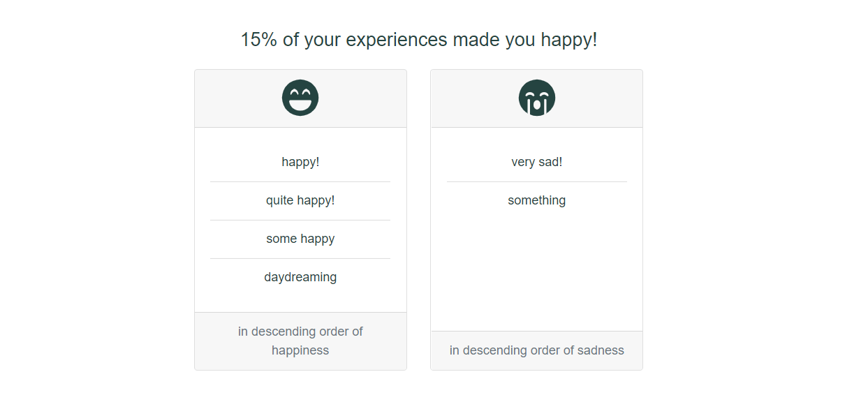Click the "in descending order of sadness" footer

[536, 350]
